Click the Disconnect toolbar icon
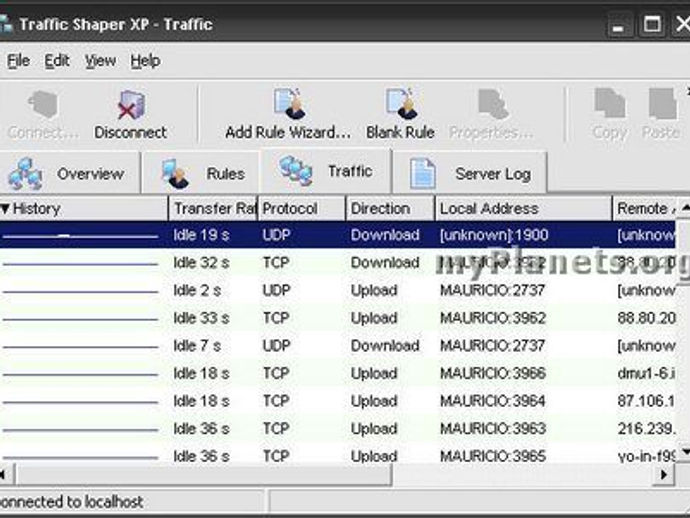This screenshot has width=690, height=518. (131, 105)
